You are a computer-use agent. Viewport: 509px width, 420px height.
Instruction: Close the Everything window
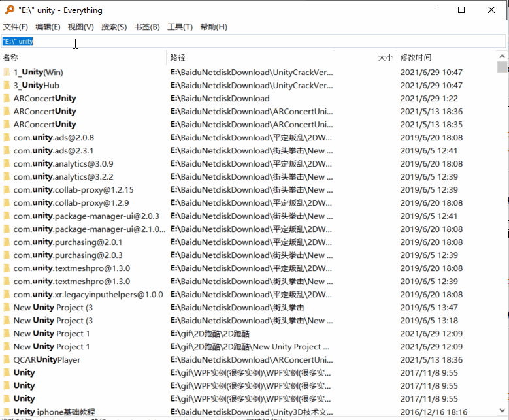tap(491, 10)
